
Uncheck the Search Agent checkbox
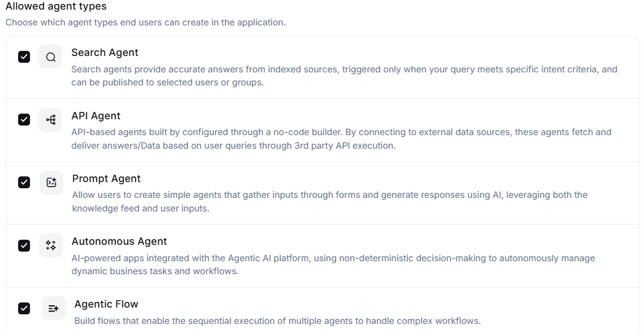24,57
